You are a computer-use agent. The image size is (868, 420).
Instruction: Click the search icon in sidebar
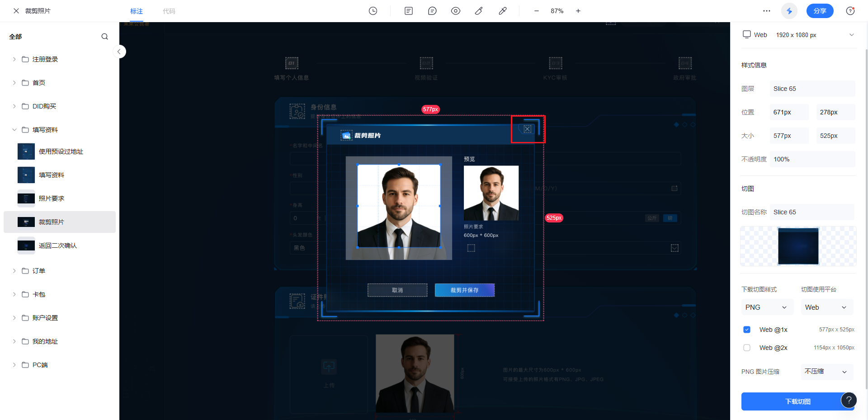click(105, 37)
